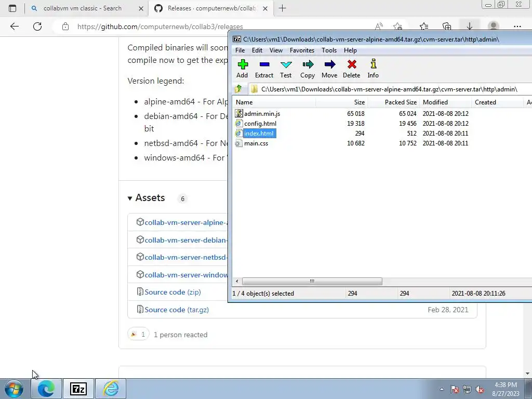Image resolution: width=532 pixels, height=399 pixels.
Task: Close the collabvm vm classic Search tab
Action: 141,8
